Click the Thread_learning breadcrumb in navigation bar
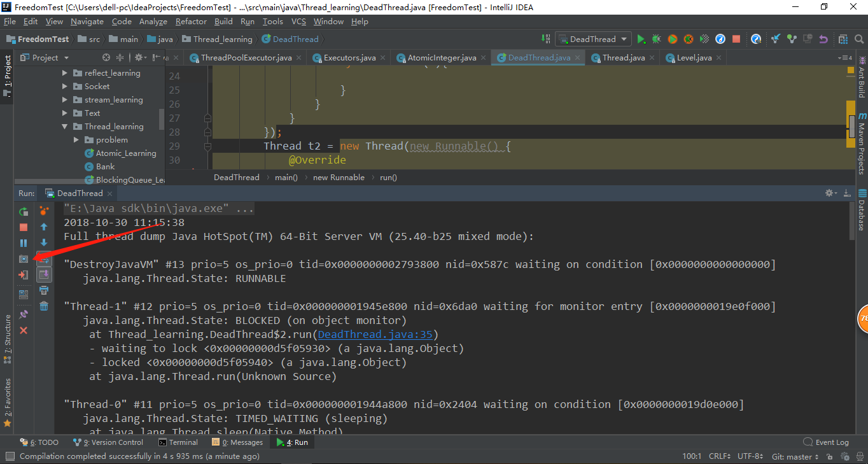The image size is (868, 464). click(217, 39)
